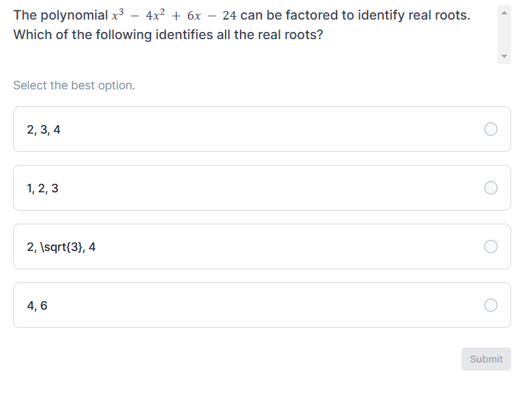Submit your selected answer
This screenshot has height=399, width=532.
486,359
